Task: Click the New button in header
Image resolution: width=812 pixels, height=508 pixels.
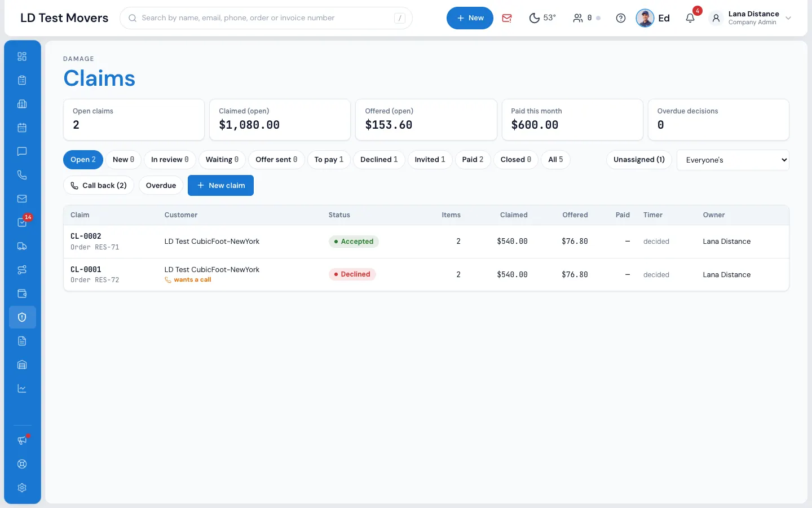Action: (470, 18)
